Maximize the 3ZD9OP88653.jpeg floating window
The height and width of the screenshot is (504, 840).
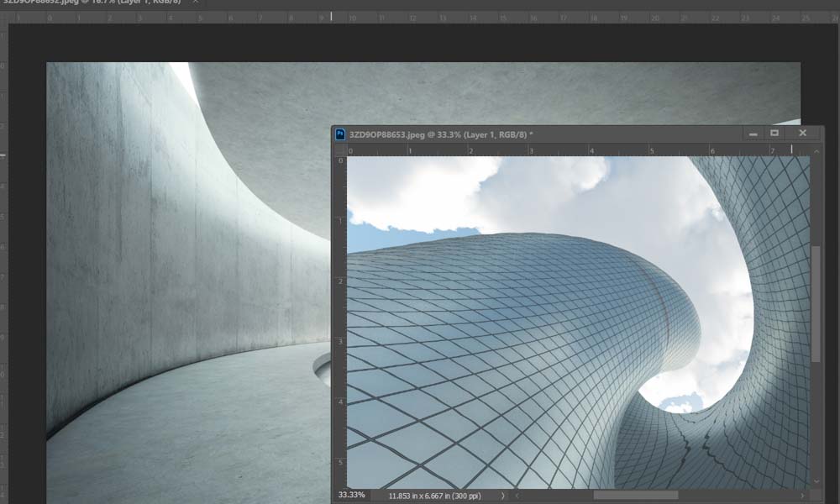(775, 133)
